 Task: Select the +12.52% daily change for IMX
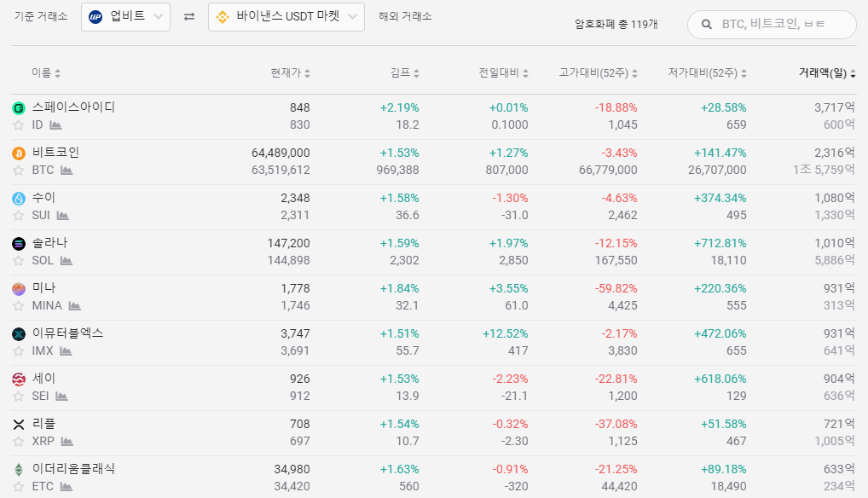click(505, 333)
